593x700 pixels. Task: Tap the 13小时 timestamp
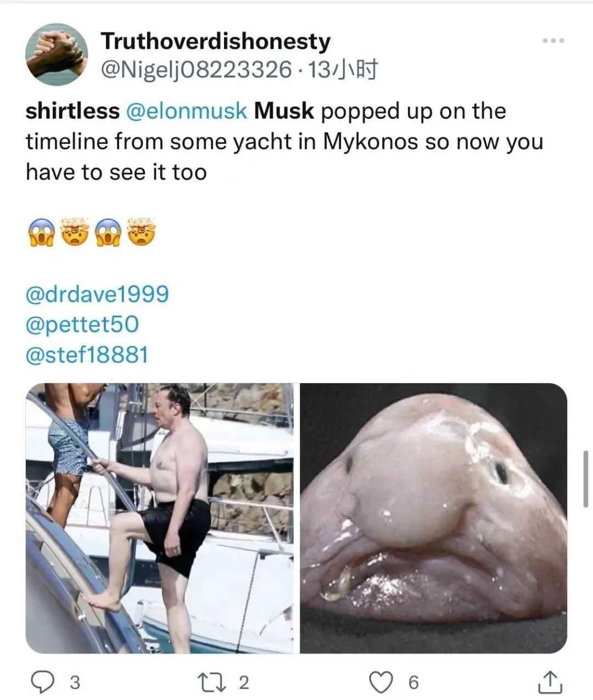click(342, 70)
